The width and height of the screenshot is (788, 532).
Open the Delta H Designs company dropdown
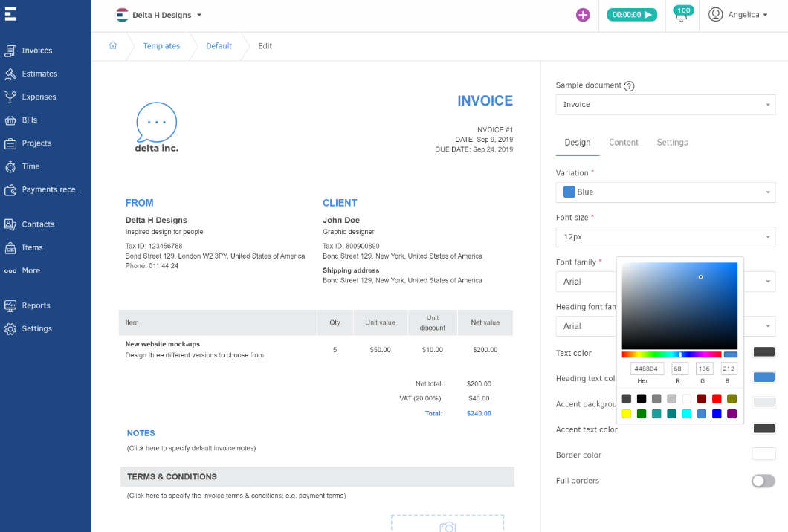(159, 15)
